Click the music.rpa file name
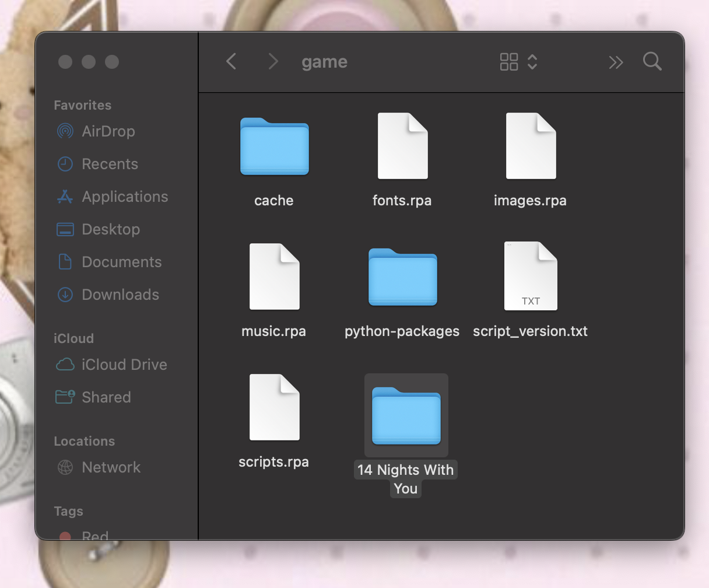 tap(274, 331)
